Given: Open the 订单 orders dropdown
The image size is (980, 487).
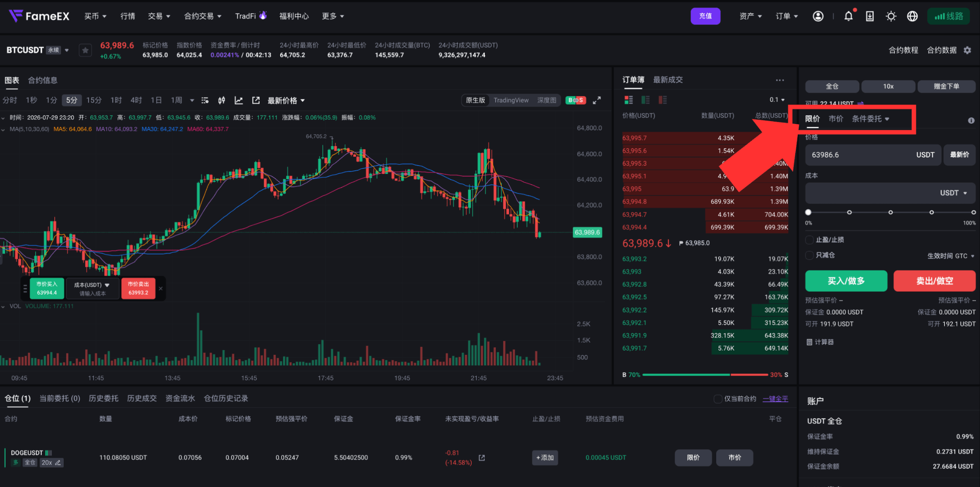Looking at the screenshot, I should (787, 16).
